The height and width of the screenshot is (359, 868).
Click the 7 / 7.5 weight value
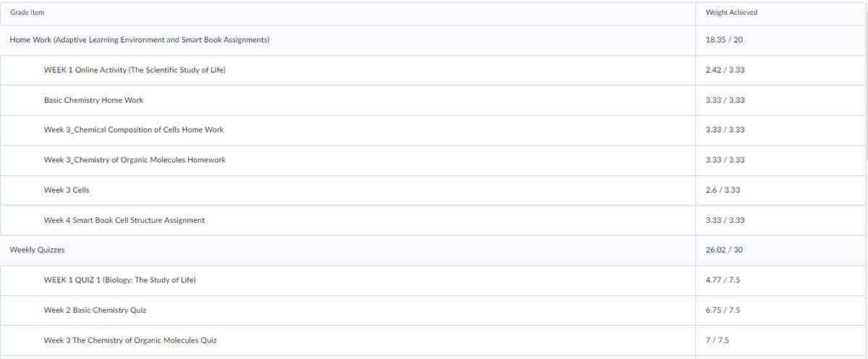pos(718,340)
